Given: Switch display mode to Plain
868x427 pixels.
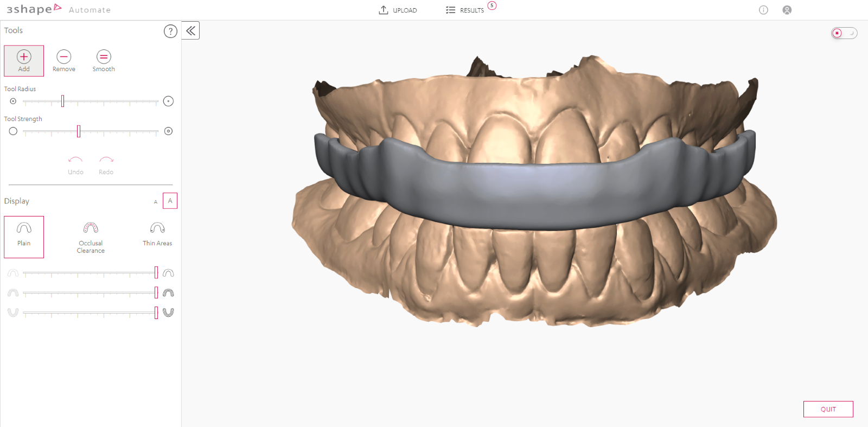Looking at the screenshot, I should click(x=24, y=237).
